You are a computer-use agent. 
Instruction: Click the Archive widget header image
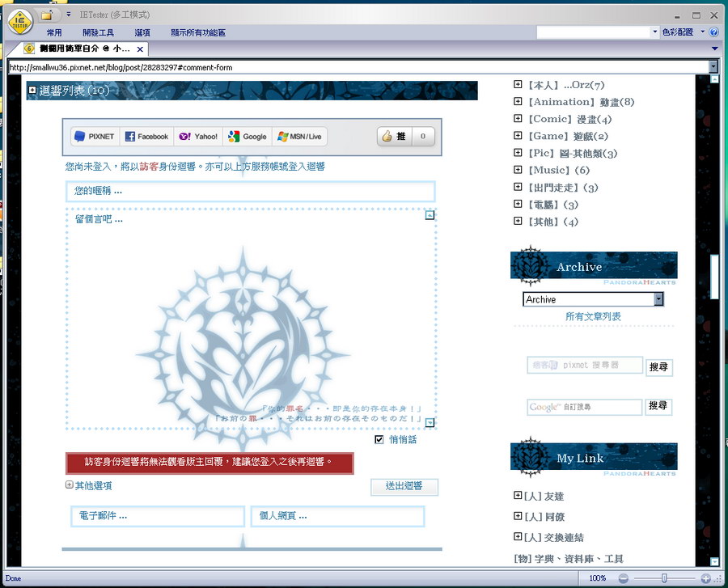pyautogui.click(x=594, y=267)
